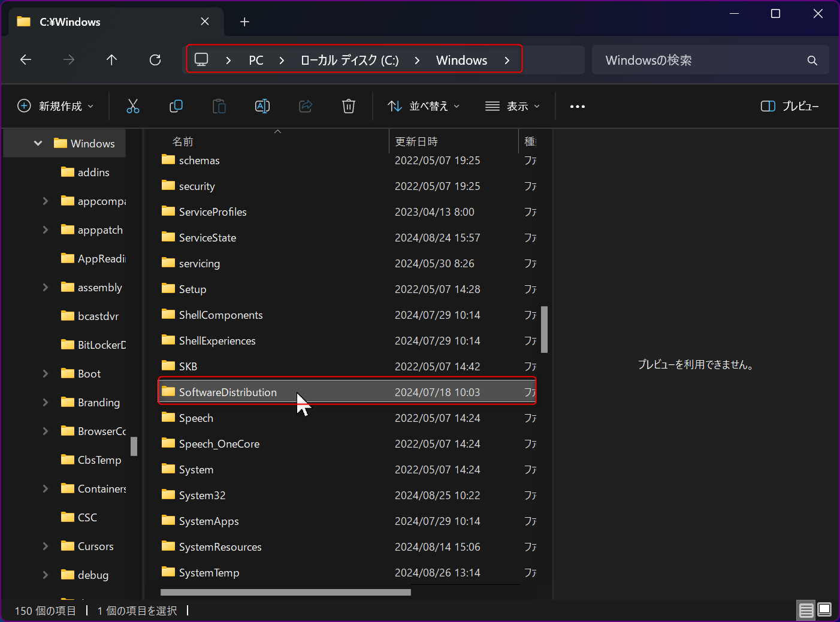The width and height of the screenshot is (840, 622).
Task: Select the Setup folder
Action: pos(348,289)
